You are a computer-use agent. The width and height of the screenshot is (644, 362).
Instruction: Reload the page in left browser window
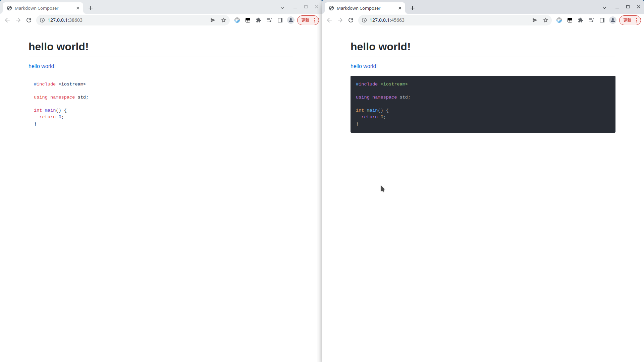click(29, 20)
